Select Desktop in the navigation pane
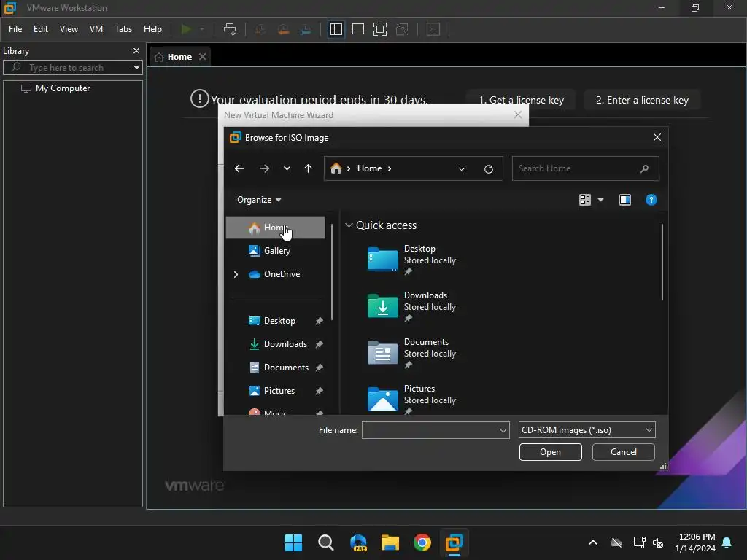The image size is (747, 560). point(280,321)
